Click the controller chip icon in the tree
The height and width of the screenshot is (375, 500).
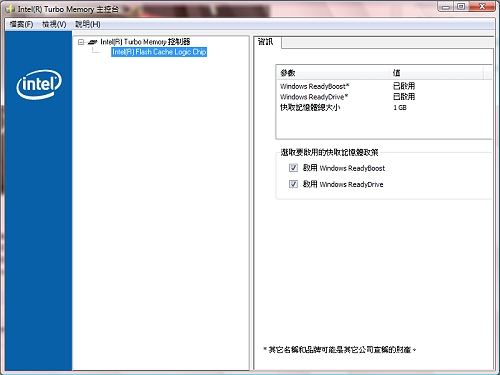coord(92,42)
